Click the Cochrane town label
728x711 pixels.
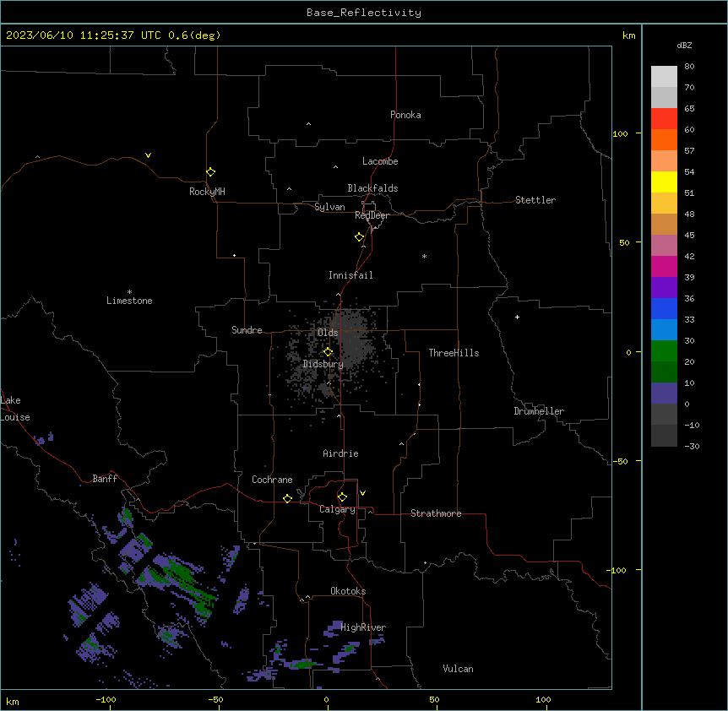[x=272, y=480]
